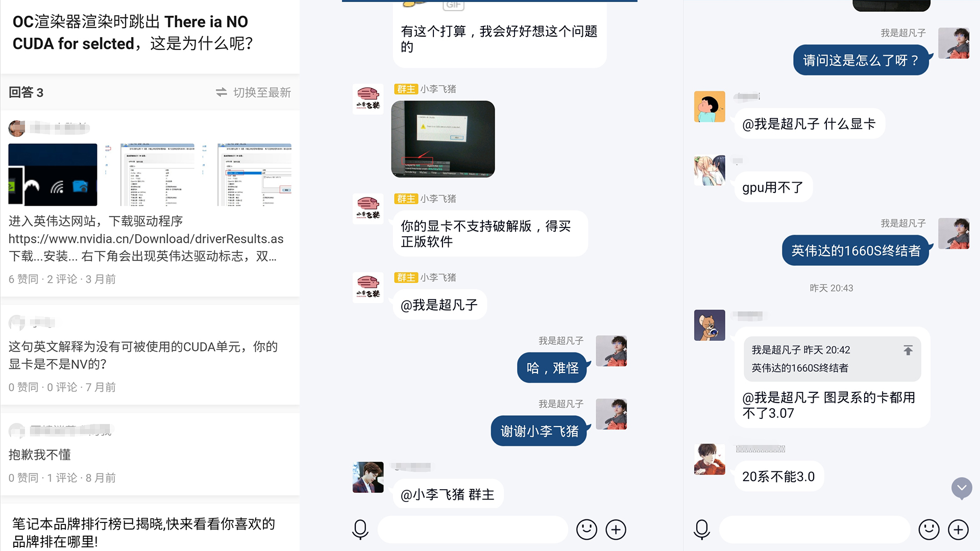Open the nvidia.cn driver download link
The height and width of the screenshot is (551, 980).
(x=146, y=239)
